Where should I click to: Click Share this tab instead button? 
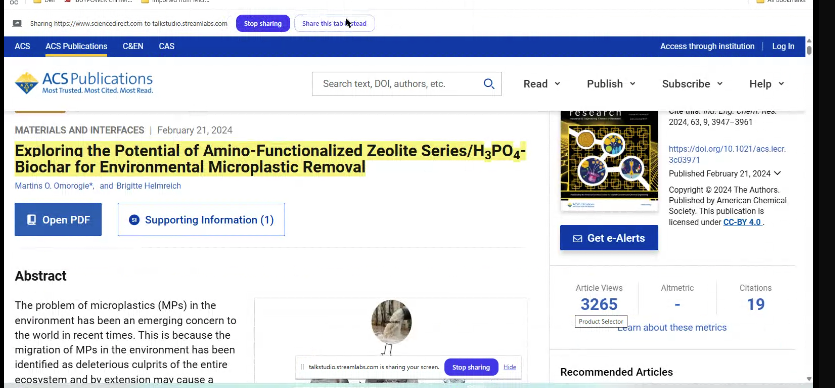click(x=334, y=23)
